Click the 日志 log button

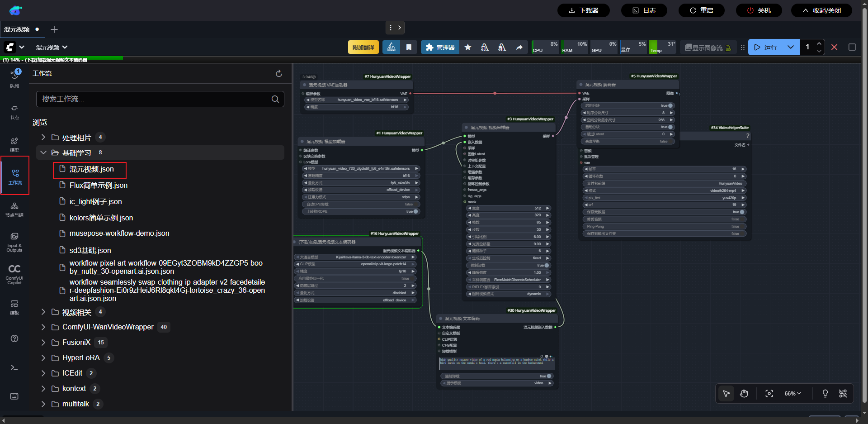pyautogui.click(x=644, y=10)
